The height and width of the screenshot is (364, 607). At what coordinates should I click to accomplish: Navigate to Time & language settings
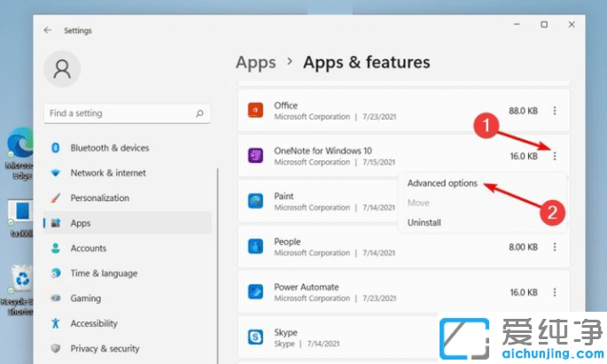[104, 274]
